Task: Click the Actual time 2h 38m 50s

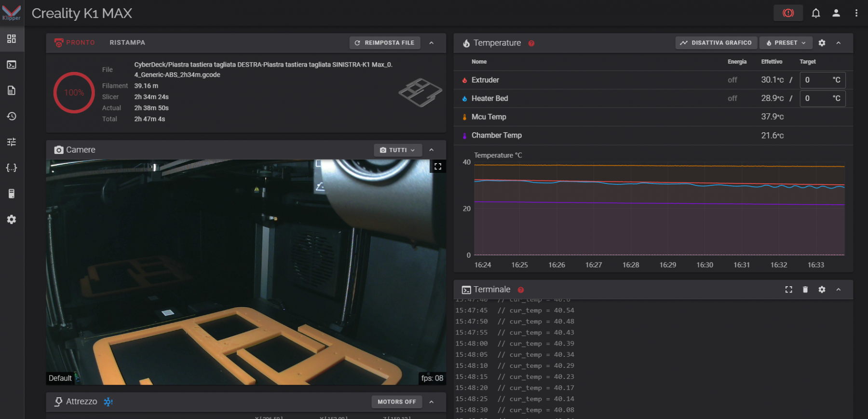Action: pyautogui.click(x=151, y=108)
